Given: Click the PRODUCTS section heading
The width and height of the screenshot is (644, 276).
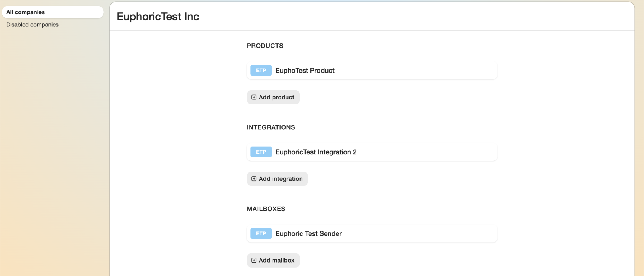Looking at the screenshot, I should tap(265, 46).
